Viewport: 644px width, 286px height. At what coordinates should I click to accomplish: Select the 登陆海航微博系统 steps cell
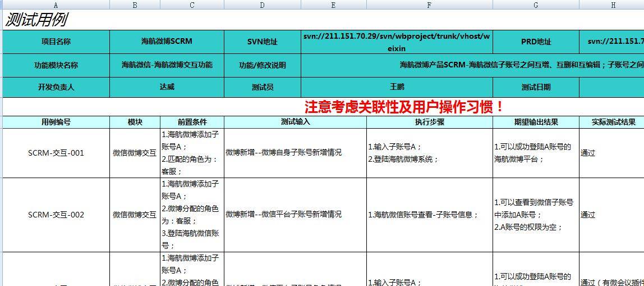coord(430,153)
